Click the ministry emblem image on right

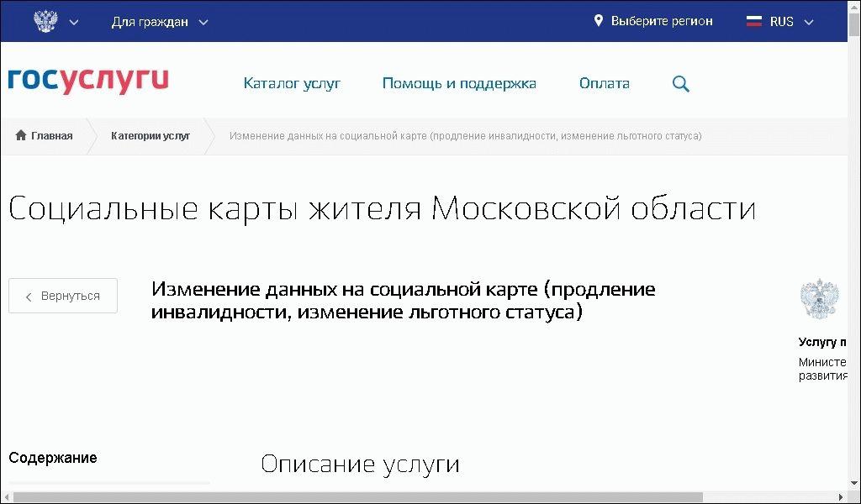tap(820, 299)
